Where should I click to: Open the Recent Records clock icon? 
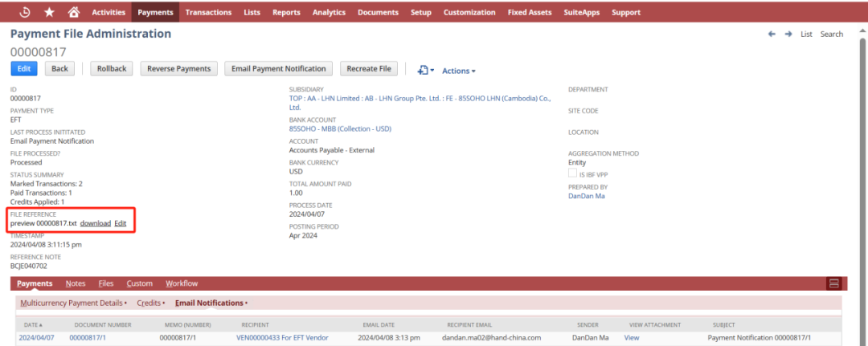tap(25, 11)
